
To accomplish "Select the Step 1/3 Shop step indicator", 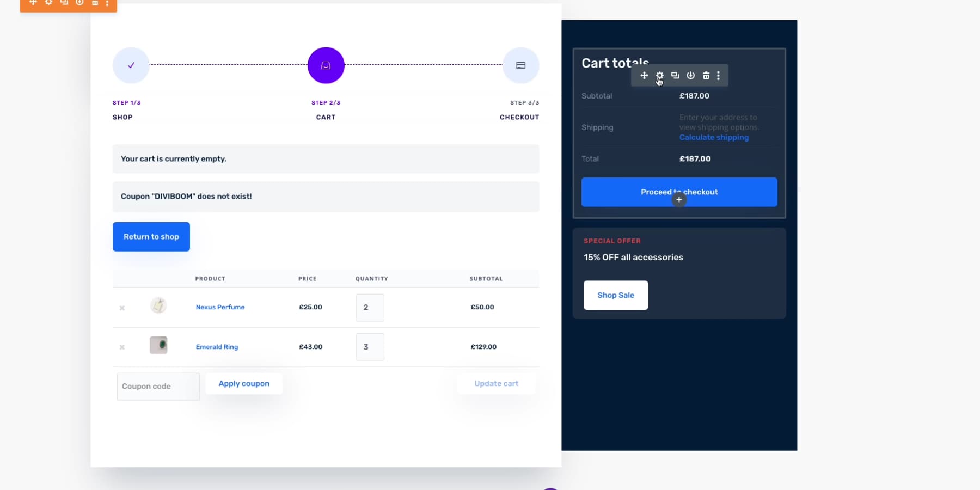I will click(x=131, y=65).
